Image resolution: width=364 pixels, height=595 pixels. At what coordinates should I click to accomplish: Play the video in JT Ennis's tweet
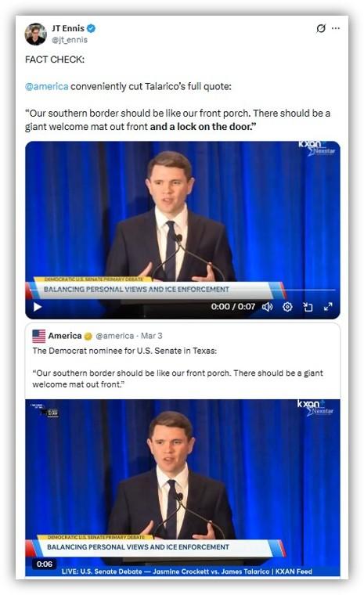[x=38, y=307]
